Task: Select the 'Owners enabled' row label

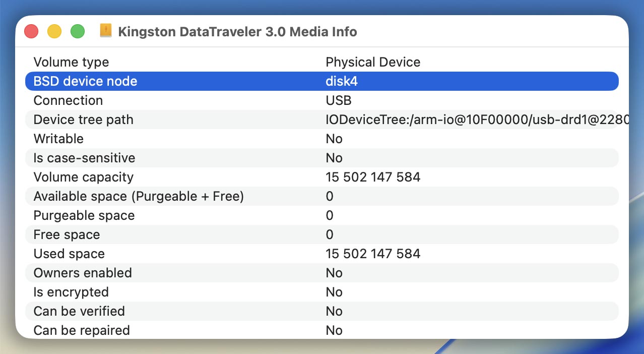Action: [83, 273]
